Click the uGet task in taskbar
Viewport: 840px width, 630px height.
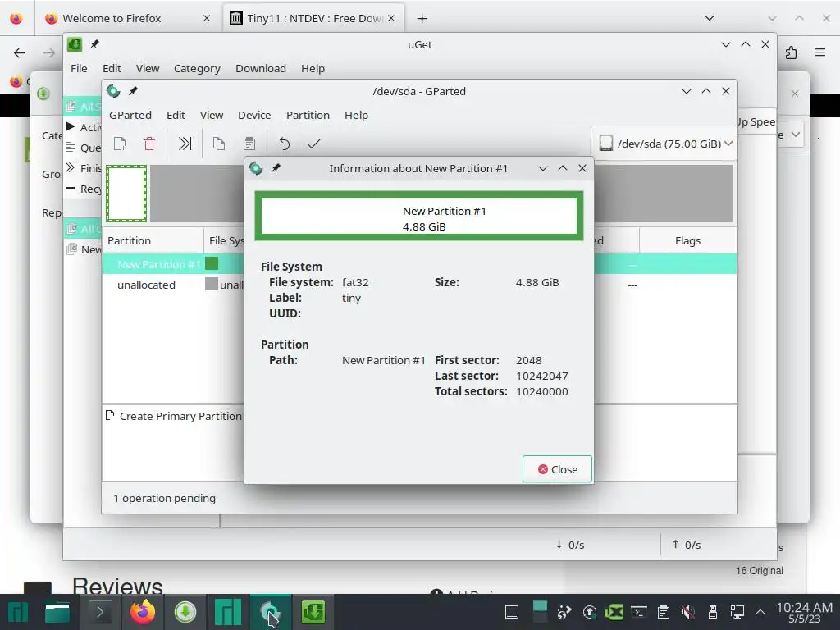coord(313,612)
